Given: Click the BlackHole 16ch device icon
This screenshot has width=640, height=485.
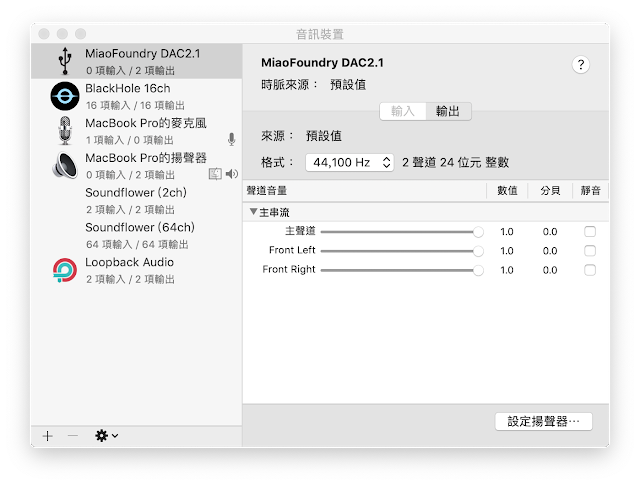Looking at the screenshot, I should pyautogui.click(x=65, y=96).
